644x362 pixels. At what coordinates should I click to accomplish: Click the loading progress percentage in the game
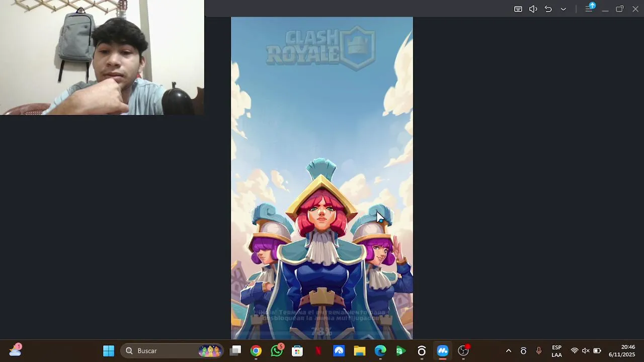click(x=321, y=331)
